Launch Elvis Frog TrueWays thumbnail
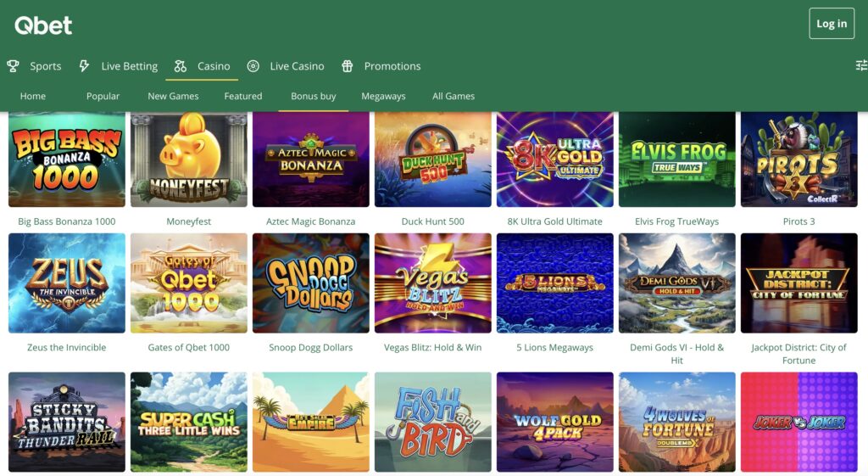Screen dimensions: 868x476 click(x=677, y=159)
